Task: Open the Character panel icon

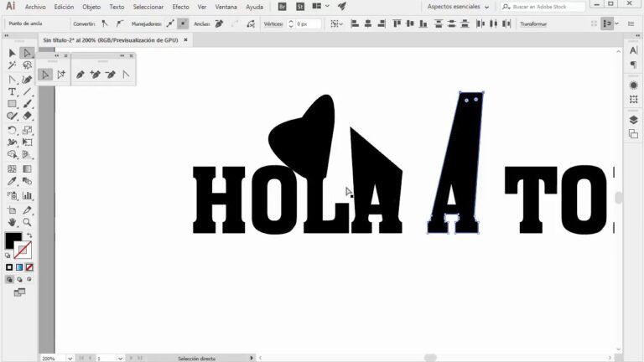Action: (633, 50)
